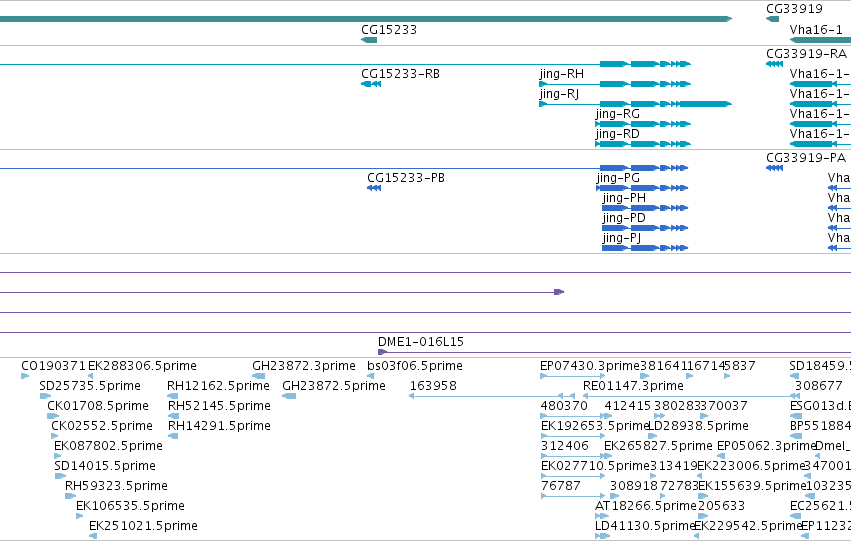Click the EK027710.5prime EST label
This screenshot has height=541, width=851.
tap(595, 466)
